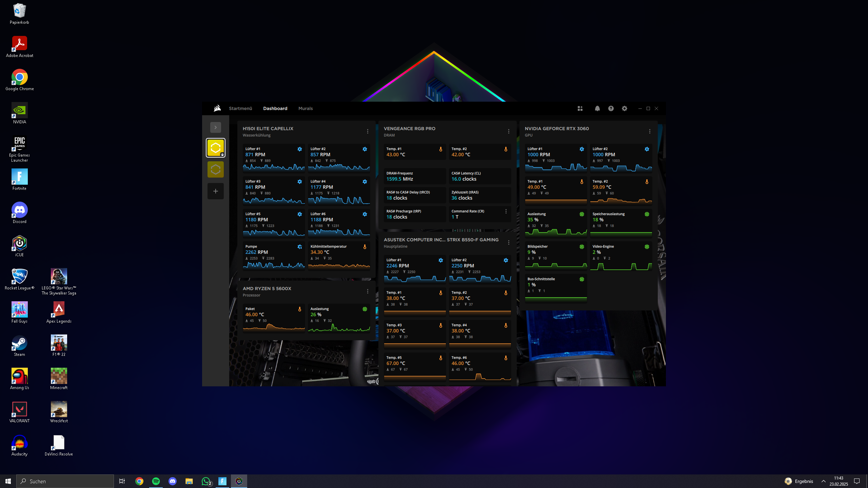
Task: Open H150i Elite Capellix options menu
Action: 368,131
